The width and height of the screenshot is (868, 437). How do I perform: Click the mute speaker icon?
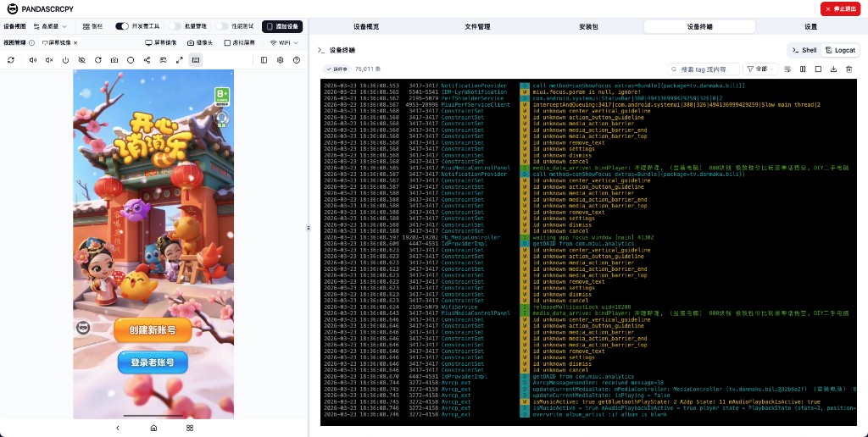[49, 60]
